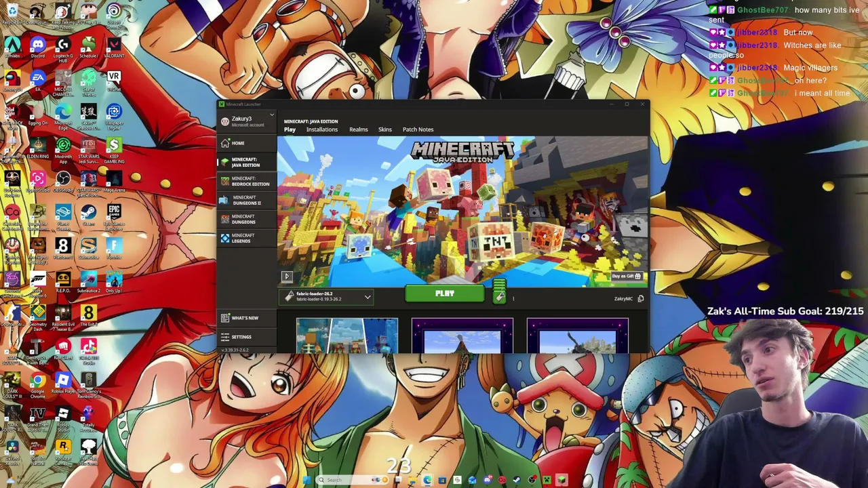
Task: Click the play trailer icon on banner
Action: tap(287, 277)
